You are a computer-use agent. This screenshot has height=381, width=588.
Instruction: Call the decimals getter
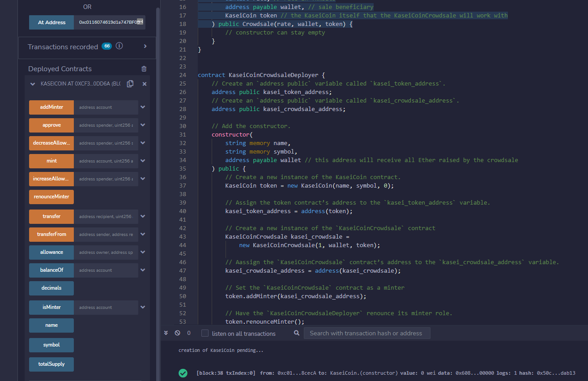point(51,288)
